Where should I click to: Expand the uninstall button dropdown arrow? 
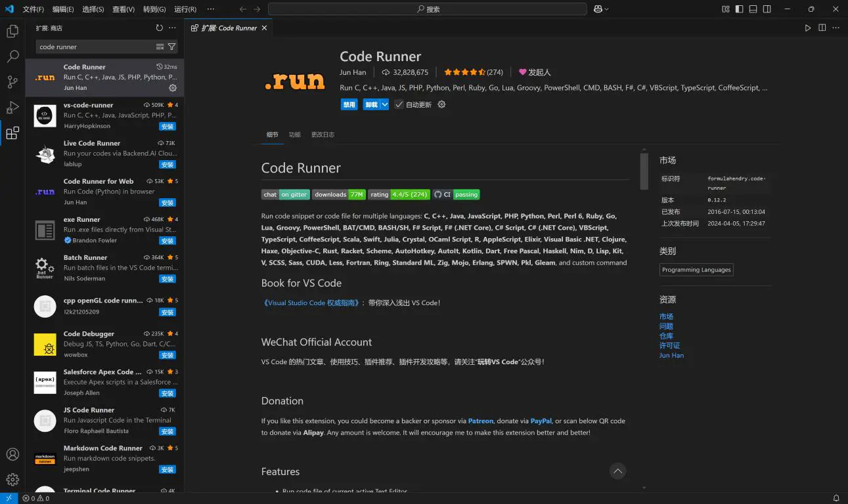384,104
